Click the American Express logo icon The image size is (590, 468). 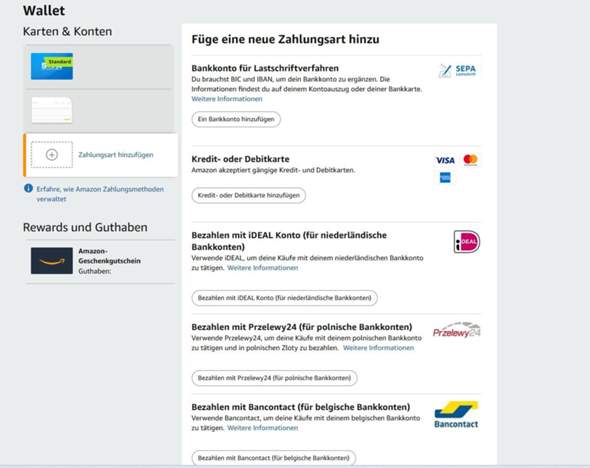[445, 178]
